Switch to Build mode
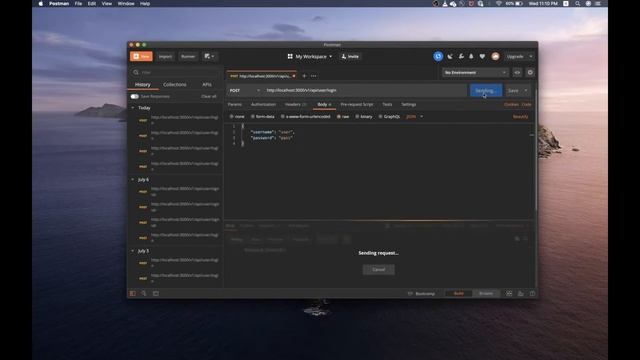This screenshot has height=360, width=640. tap(458, 293)
